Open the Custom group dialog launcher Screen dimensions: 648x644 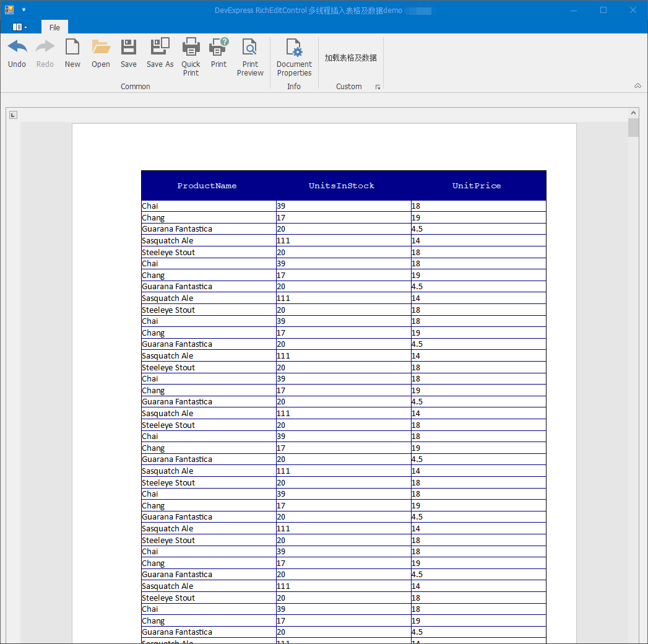[x=378, y=87]
